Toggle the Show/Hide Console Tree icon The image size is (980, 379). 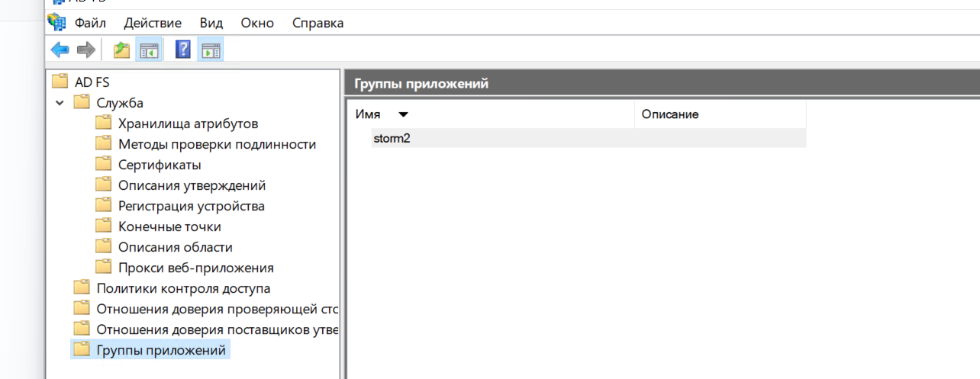coord(148,50)
